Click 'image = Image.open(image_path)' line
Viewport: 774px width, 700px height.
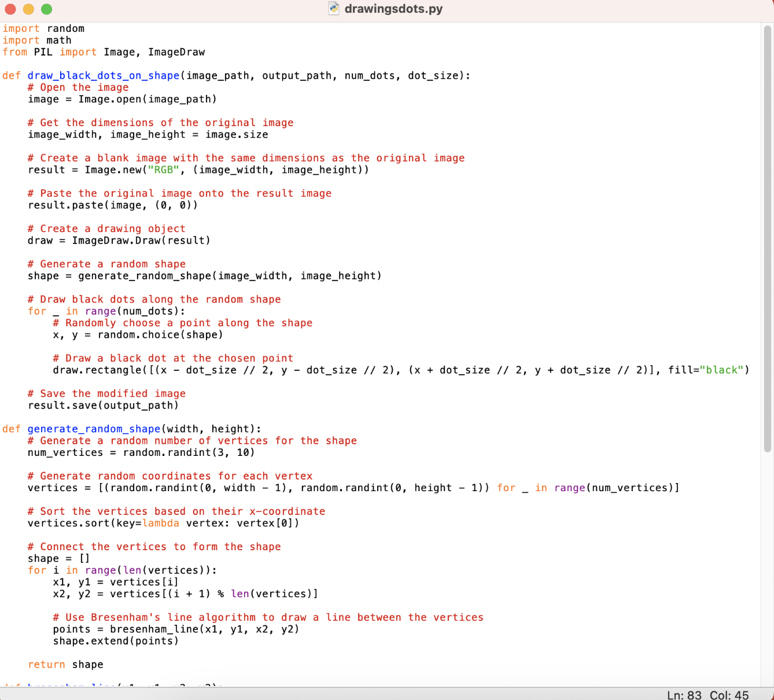tap(123, 99)
